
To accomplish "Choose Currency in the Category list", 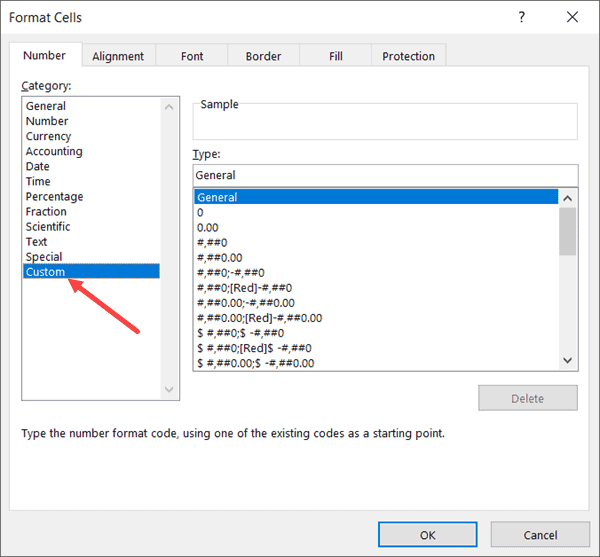I will 48,136.
